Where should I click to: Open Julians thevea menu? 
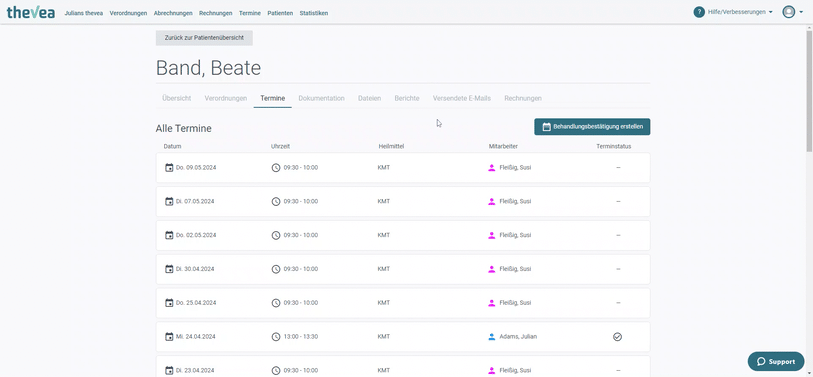(x=83, y=13)
